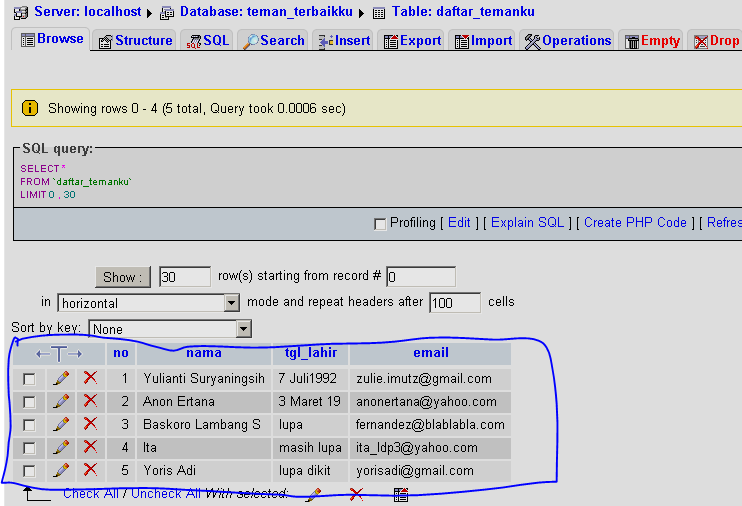
Task: Check the box for row 1 Yulianti Suryaningsih
Action: pyautogui.click(x=29, y=379)
